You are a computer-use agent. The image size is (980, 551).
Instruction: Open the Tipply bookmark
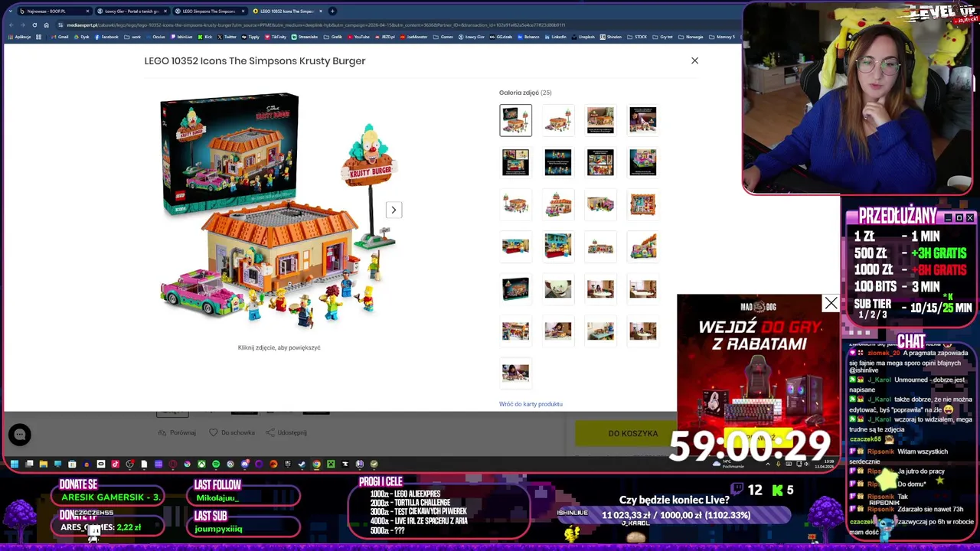point(250,37)
